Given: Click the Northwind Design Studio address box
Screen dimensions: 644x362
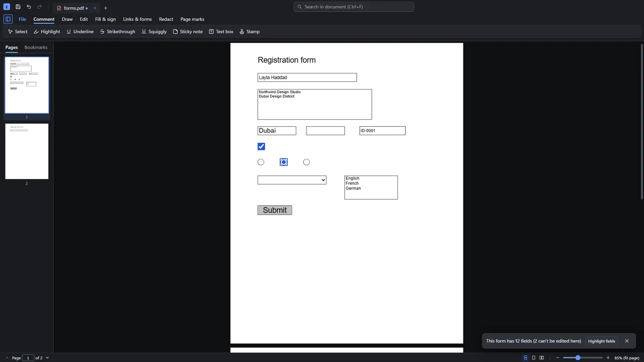Looking at the screenshot, I should [x=314, y=105].
